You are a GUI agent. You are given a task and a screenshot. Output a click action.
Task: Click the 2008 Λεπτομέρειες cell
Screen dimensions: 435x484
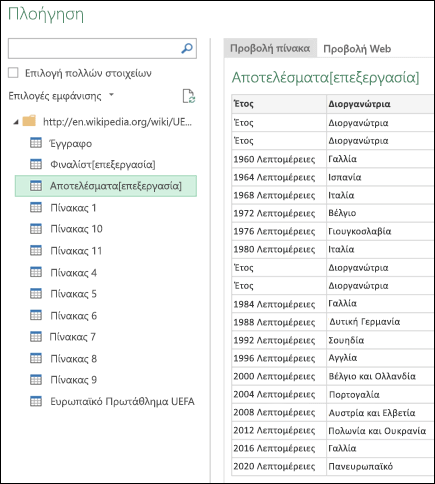point(279,412)
